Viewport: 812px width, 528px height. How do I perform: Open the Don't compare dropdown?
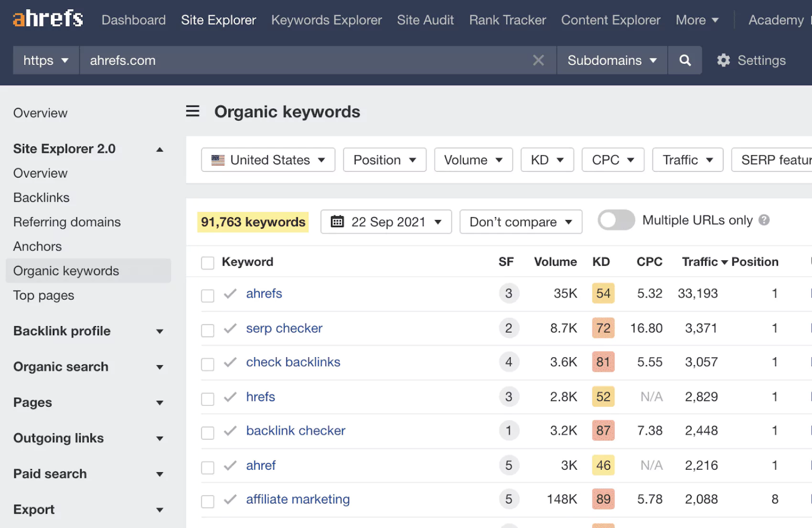click(x=520, y=222)
